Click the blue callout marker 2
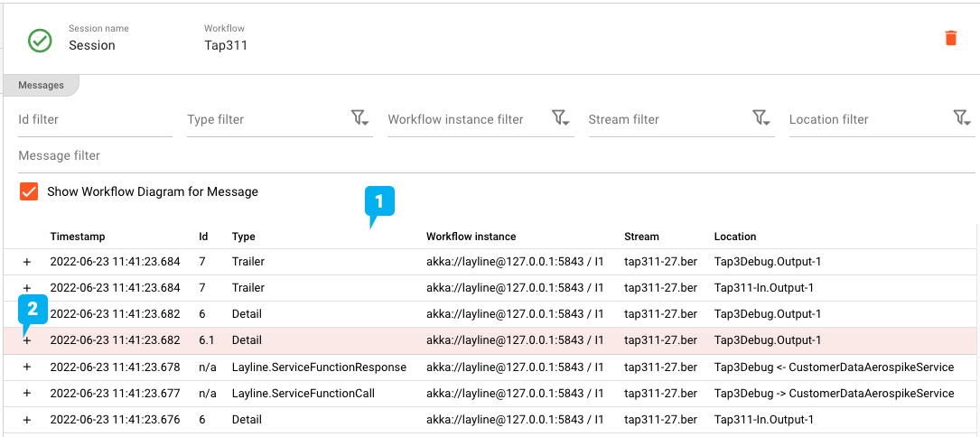 (x=32, y=310)
